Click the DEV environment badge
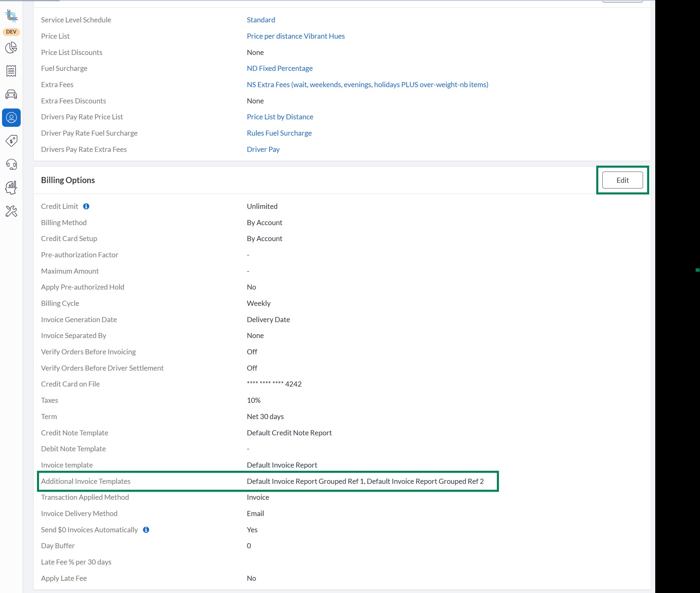 coord(11,32)
